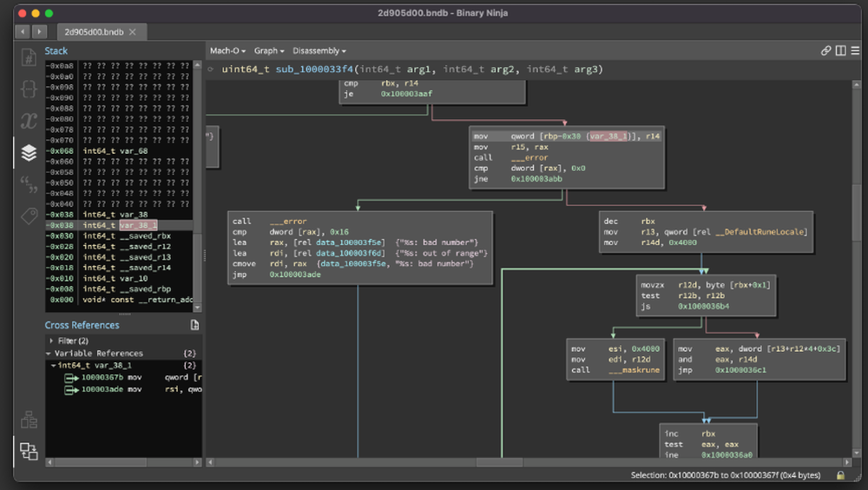Screen dimensions: 868x490
Task: Open the Variables sidebar panel with x icon
Action: (29, 121)
